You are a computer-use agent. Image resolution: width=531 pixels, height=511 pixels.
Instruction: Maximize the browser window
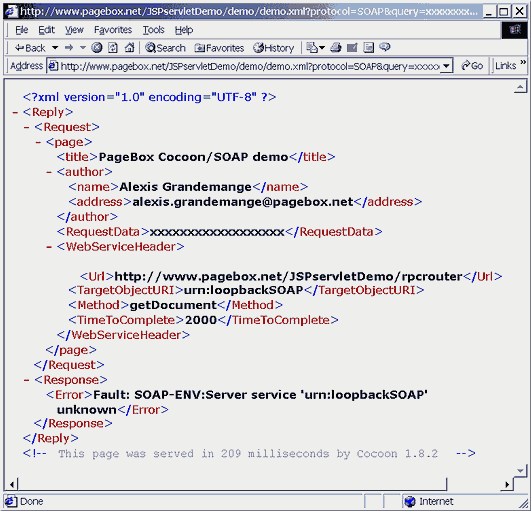pos(504,12)
